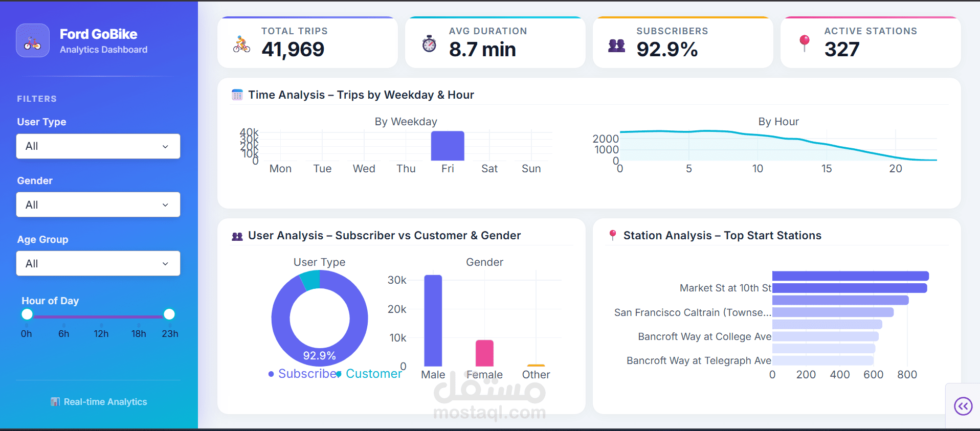Click Bancroft Way at College Ave bar
980x431 pixels.
click(x=826, y=336)
